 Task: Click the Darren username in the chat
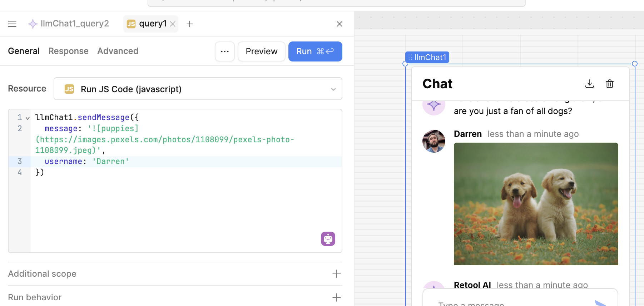[x=468, y=134]
